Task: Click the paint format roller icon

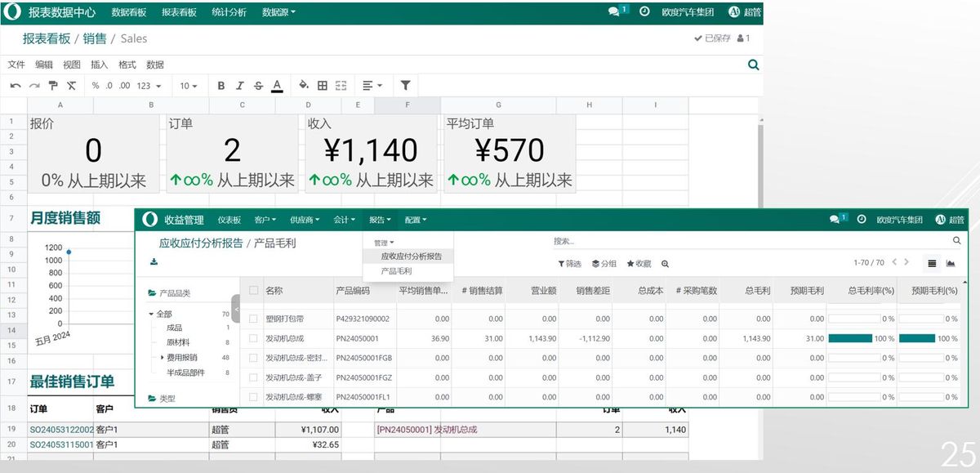Action: pos(53,86)
